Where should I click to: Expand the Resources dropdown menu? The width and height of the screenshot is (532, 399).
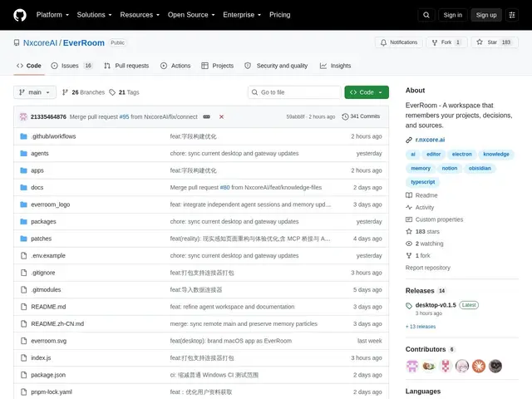[x=140, y=15]
